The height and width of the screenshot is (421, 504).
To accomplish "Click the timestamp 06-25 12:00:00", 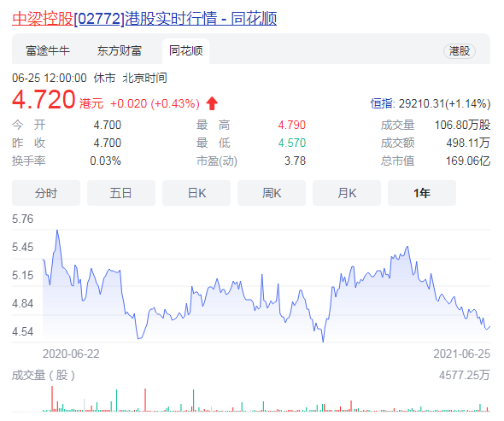I will [50, 78].
